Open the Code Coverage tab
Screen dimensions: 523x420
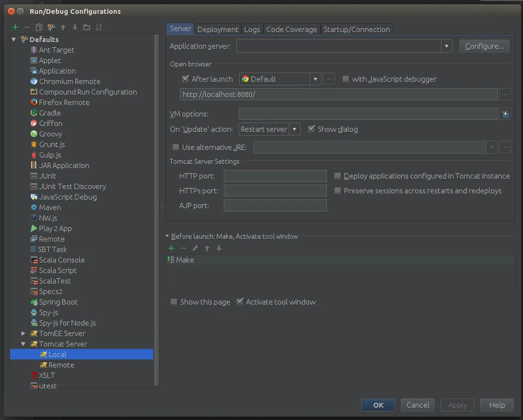point(292,30)
